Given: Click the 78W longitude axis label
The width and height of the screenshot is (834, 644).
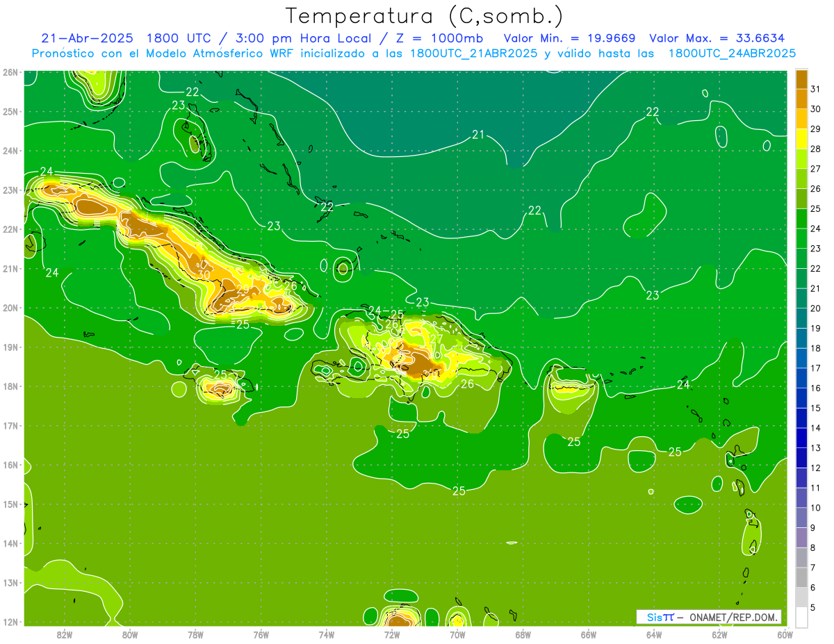Looking at the screenshot, I should click(x=195, y=634).
